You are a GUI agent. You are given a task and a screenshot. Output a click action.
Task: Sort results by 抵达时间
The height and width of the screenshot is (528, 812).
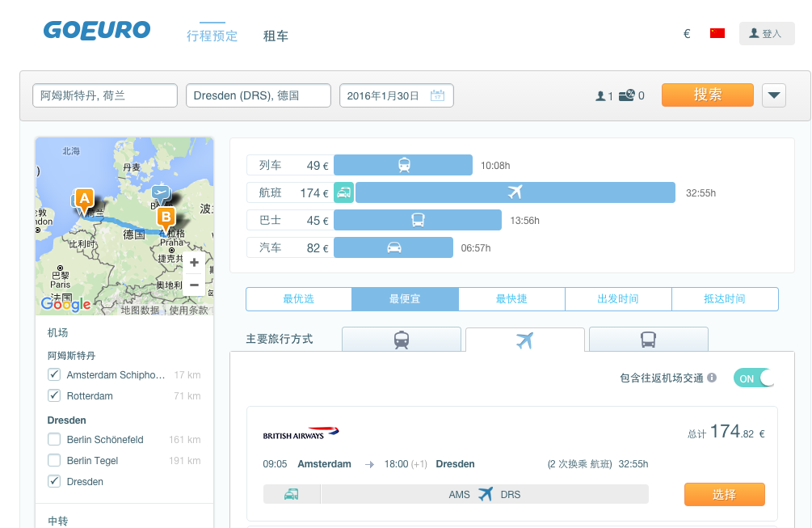(725, 299)
